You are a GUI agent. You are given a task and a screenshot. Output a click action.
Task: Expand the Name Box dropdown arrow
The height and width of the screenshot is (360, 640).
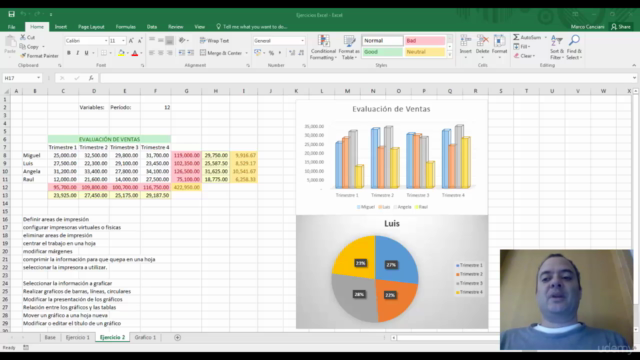[38, 78]
